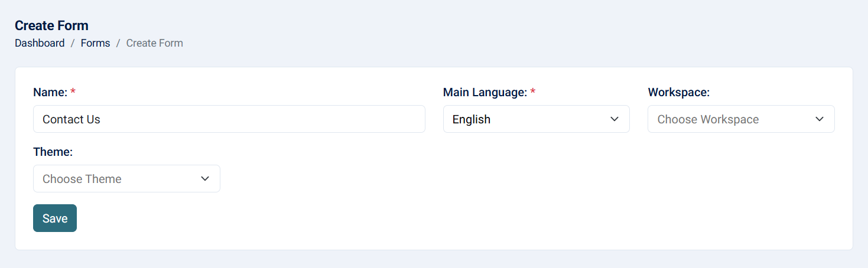The width and height of the screenshot is (868, 268).
Task: Click the 'Workspace:' field label
Action: pyautogui.click(x=678, y=92)
